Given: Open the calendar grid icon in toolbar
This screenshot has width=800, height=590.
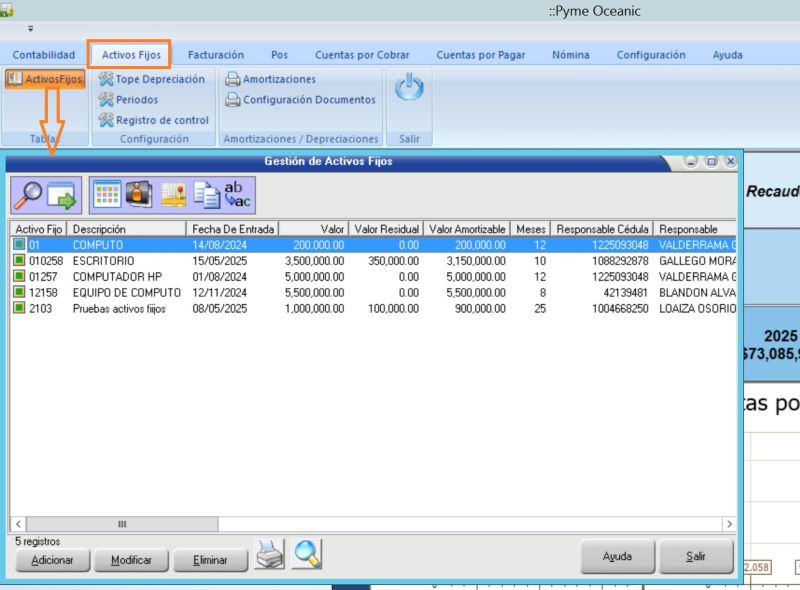Looking at the screenshot, I should click(x=107, y=194).
